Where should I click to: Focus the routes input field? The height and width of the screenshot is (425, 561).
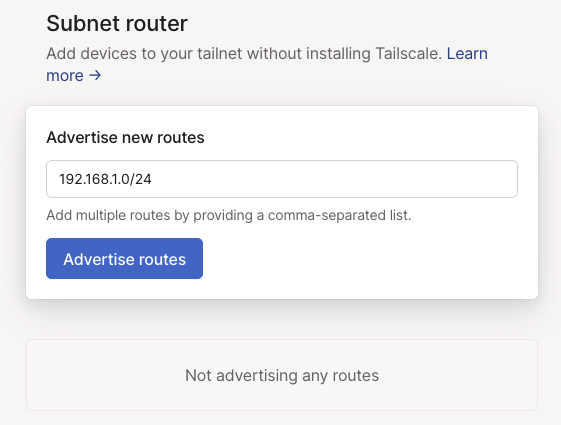[x=282, y=179]
